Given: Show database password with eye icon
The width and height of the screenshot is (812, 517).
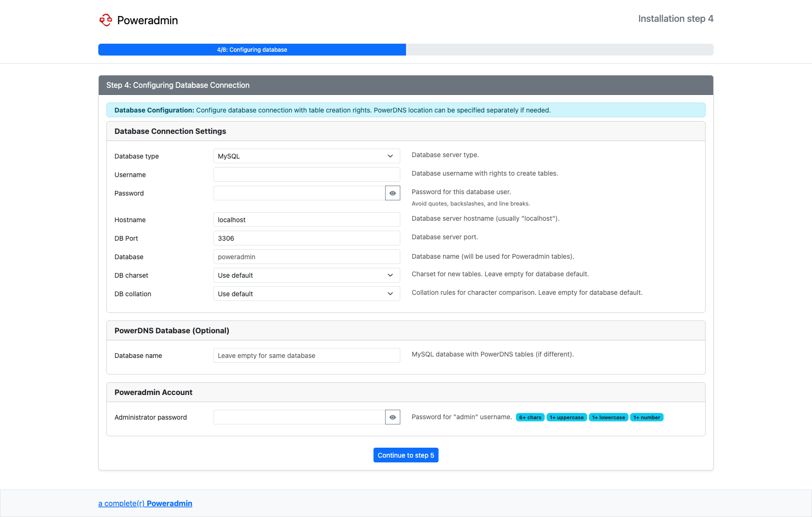Looking at the screenshot, I should point(393,193).
